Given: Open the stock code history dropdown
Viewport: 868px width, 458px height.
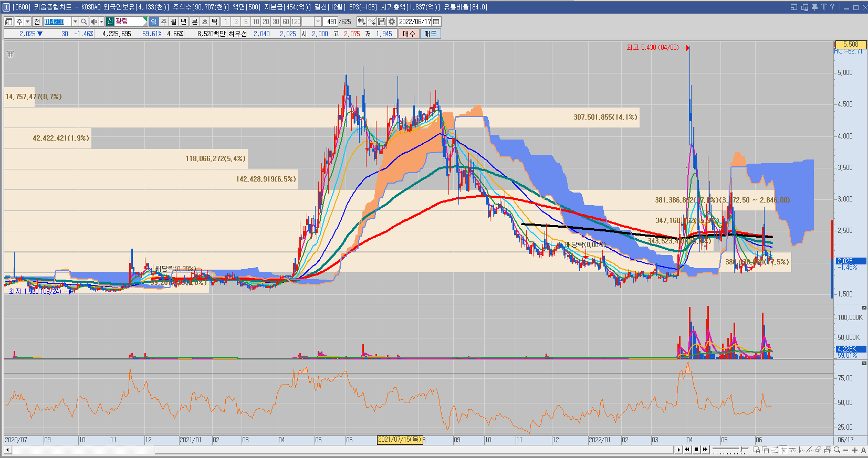Looking at the screenshot, I should (75, 22).
